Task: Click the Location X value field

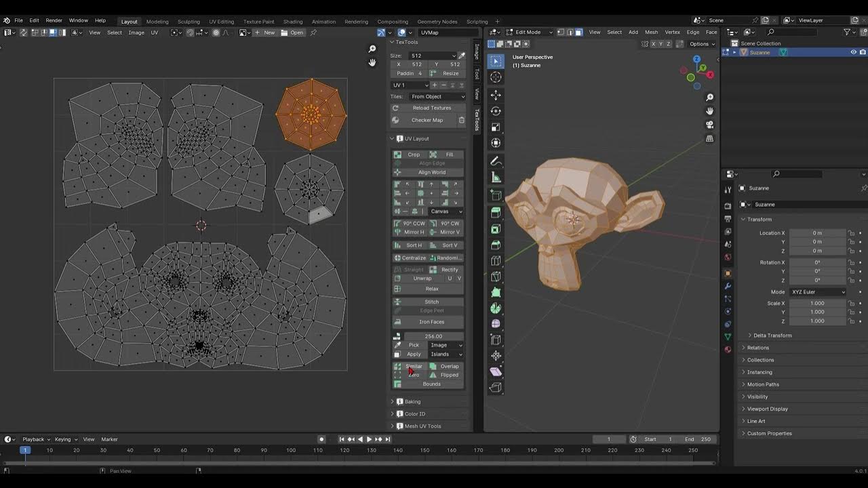Action: pyautogui.click(x=818, y=233)
